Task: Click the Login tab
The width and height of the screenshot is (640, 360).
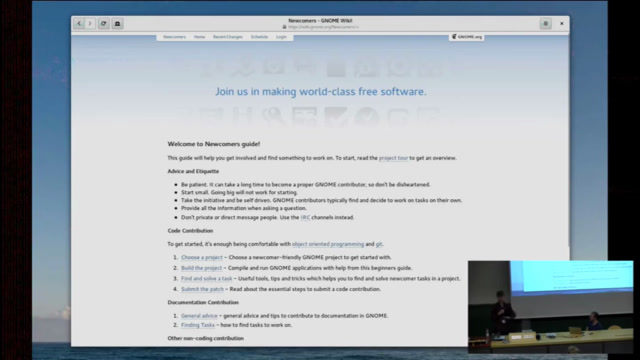Action: click(281, 37)
